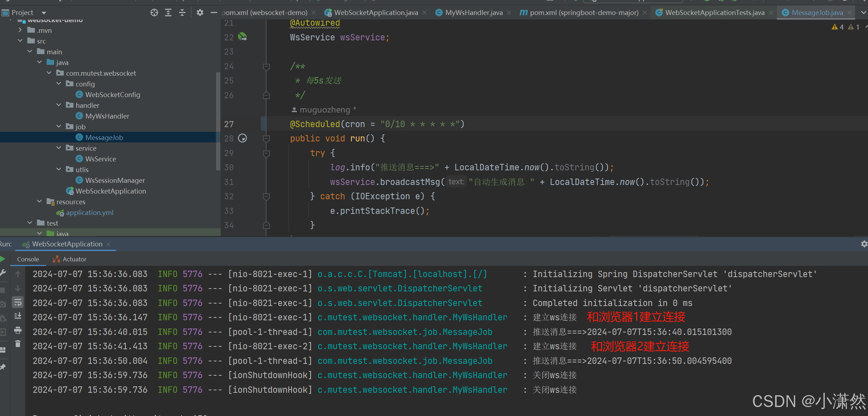
Task: Hide the Project tool window
Action: (214, 13)
